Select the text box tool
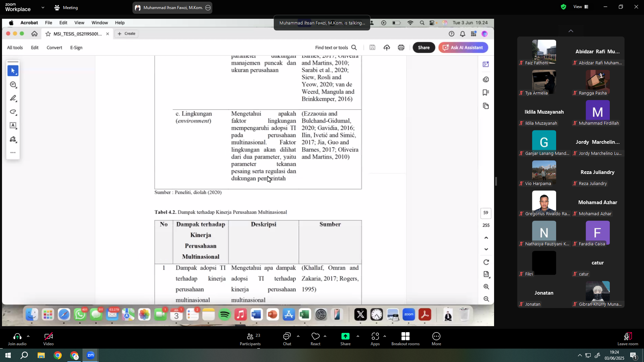This screenshot has height=362, width=644. [13, 125]
